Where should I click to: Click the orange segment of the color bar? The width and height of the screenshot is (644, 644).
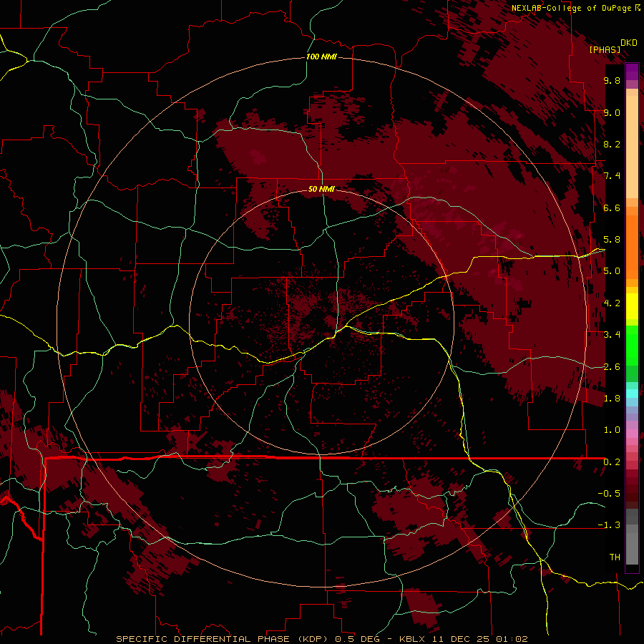(632, 246)
